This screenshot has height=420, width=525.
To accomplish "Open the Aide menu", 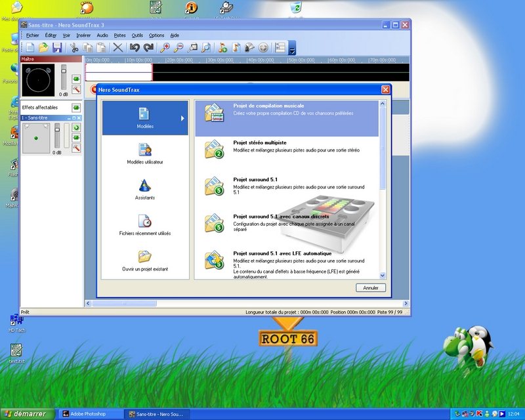I will coord(175,35).
